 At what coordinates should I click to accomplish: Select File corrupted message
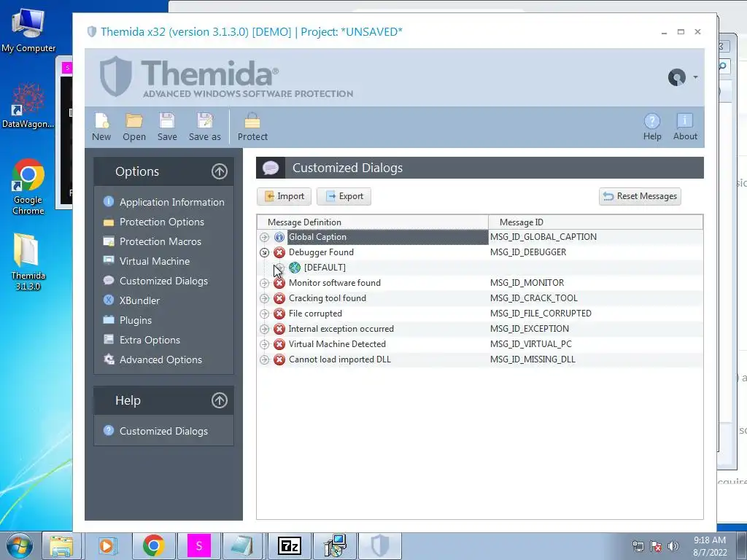point(315,314)
